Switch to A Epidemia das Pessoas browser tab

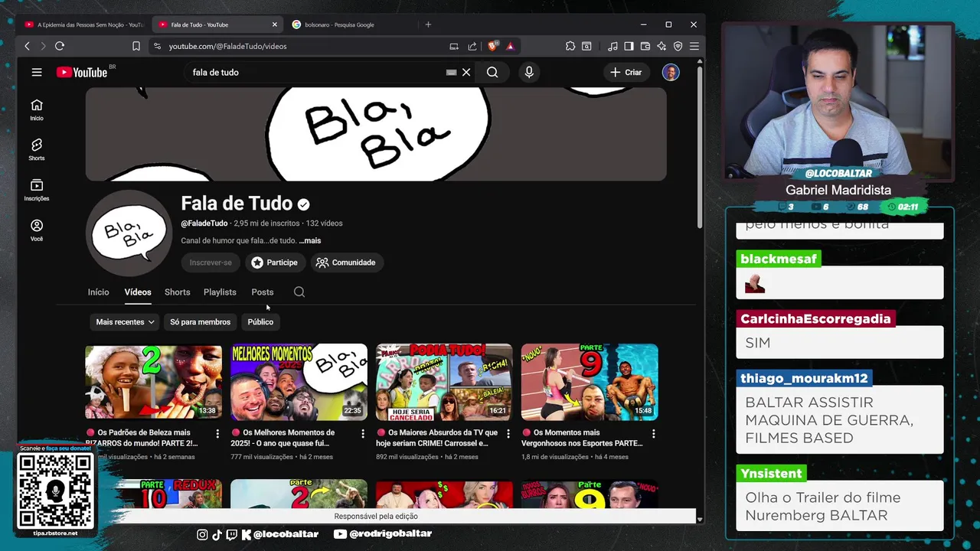click(x=84, y=24)
